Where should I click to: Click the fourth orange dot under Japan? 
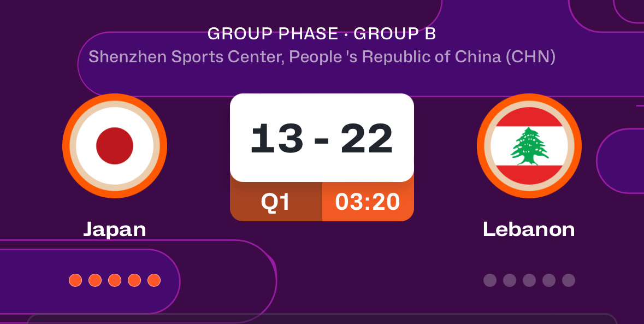tap(134, 280)
